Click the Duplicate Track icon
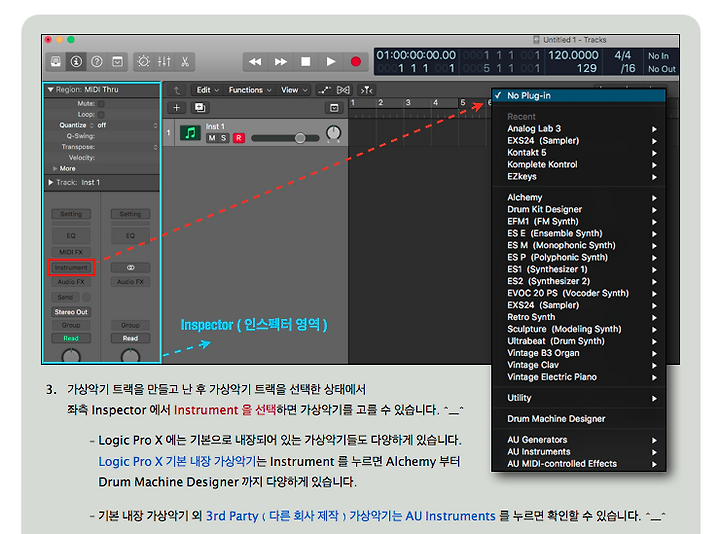Image resolution: width=720 pixels, height=534 pixels. (x=200, y=107)
